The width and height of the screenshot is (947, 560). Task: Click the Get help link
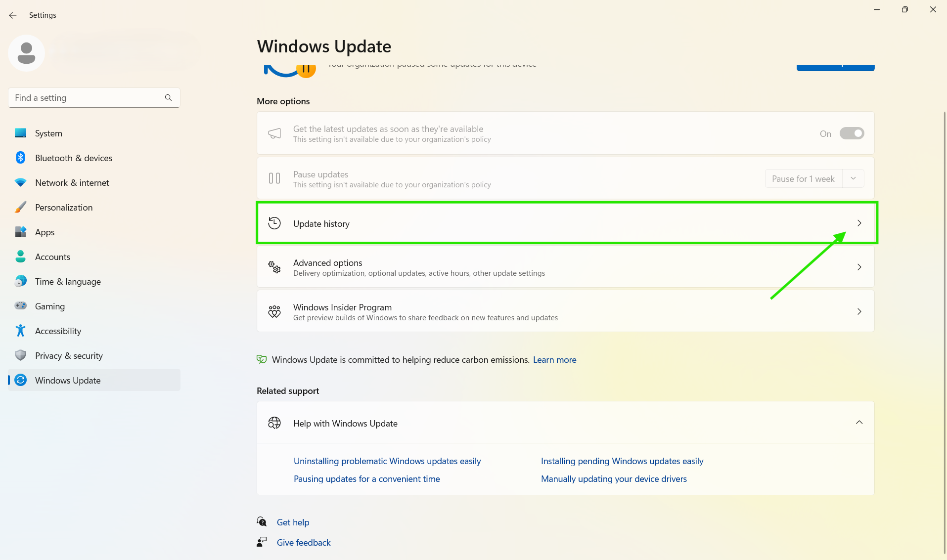coord(293,522)
